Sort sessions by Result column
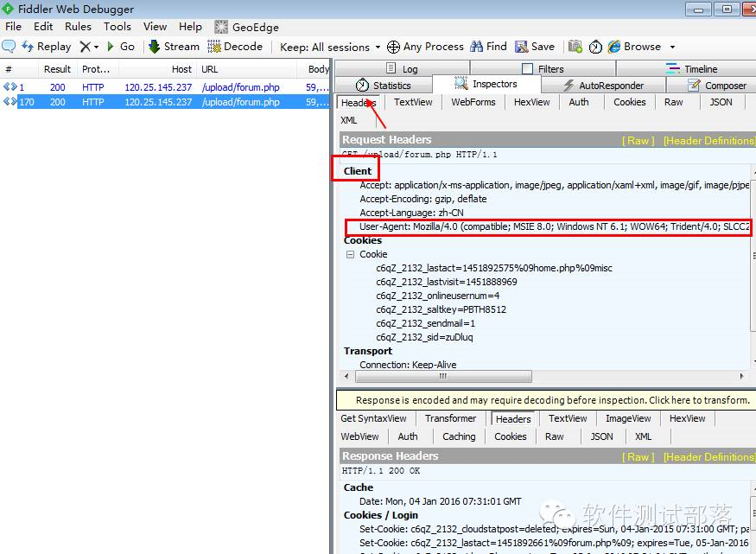Image resolution: width=756 pixels, height=554 pixels. [57, 69]
